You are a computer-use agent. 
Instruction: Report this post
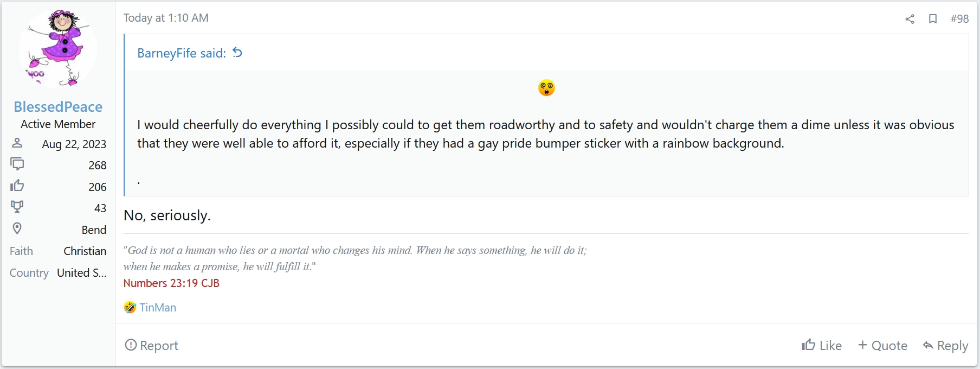point(151,346)
